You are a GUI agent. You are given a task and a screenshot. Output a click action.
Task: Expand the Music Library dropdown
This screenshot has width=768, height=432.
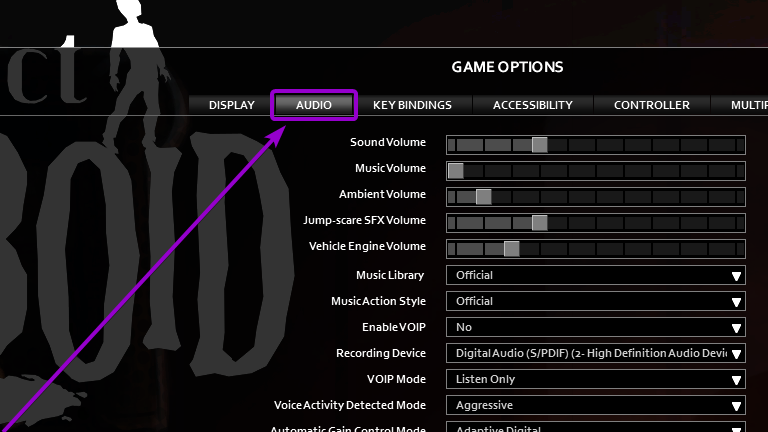click(x=595, y=275)
